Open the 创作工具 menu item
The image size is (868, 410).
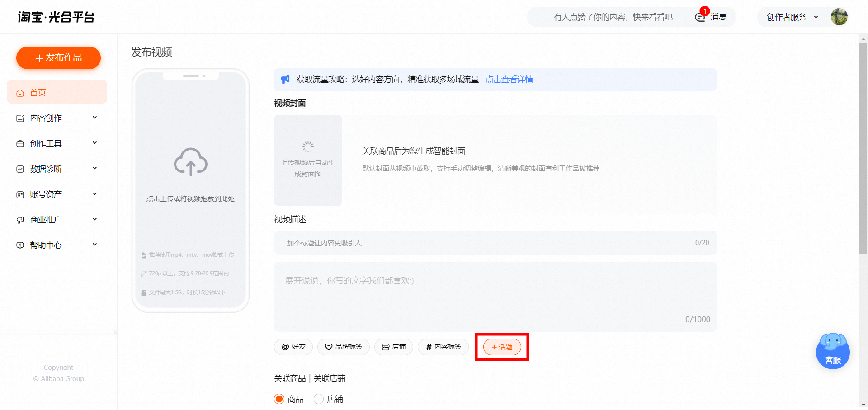click(57, 143)
